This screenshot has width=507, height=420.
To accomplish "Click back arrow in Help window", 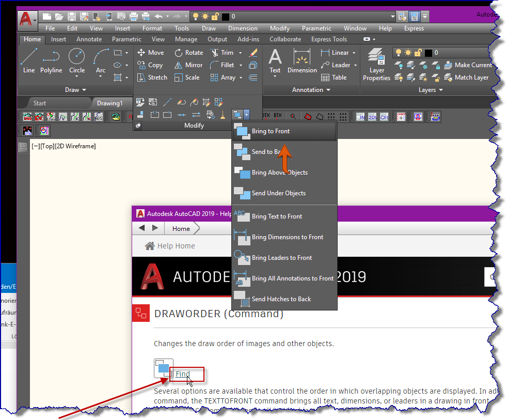I will pos(141,228).
